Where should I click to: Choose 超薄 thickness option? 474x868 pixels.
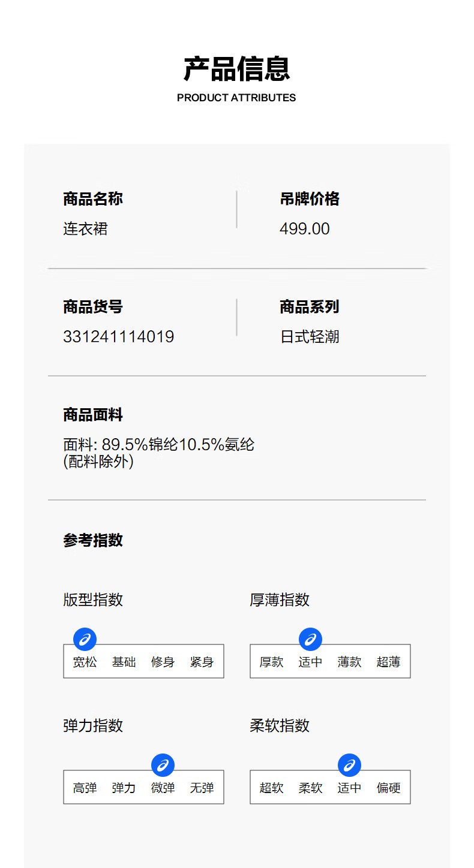[388, 662]
